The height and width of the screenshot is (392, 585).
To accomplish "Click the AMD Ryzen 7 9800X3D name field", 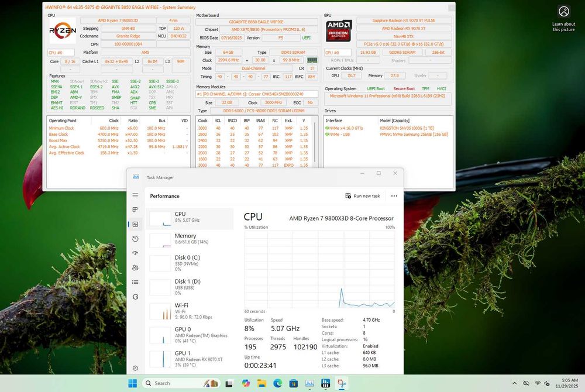I will [118, 20].
